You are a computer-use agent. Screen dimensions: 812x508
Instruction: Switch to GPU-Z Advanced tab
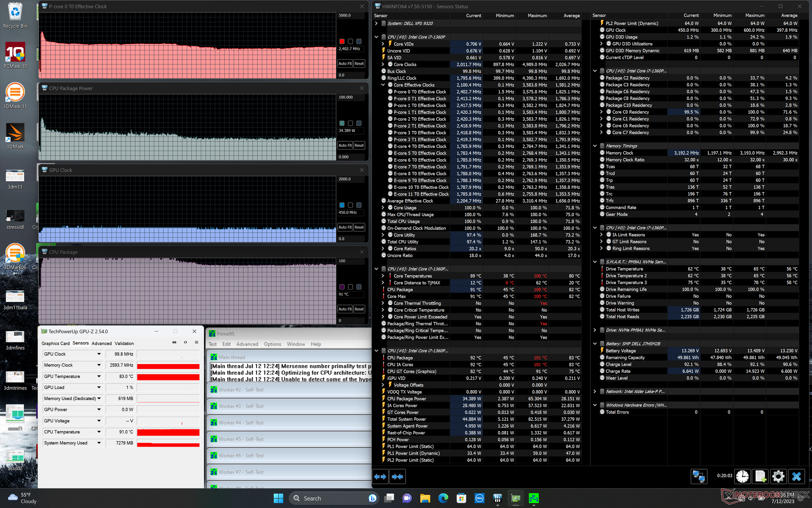point(101,343)
